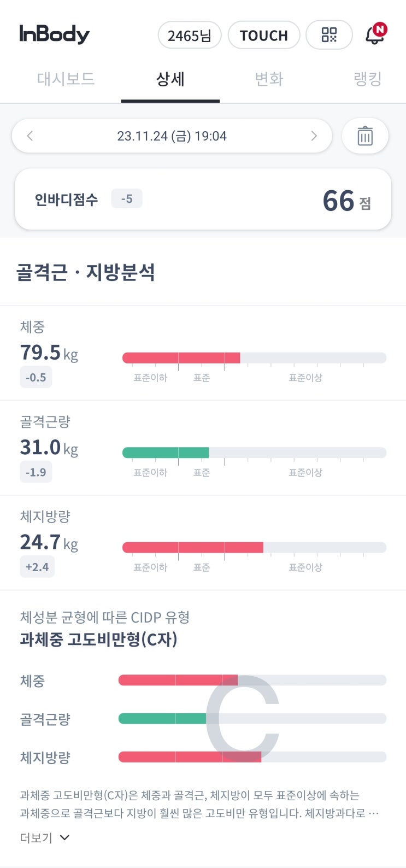This screenshot has height=868, width=406.
Task: Open date picker showing 23.11.24 (금) 19:04
Action: (172, 136)
